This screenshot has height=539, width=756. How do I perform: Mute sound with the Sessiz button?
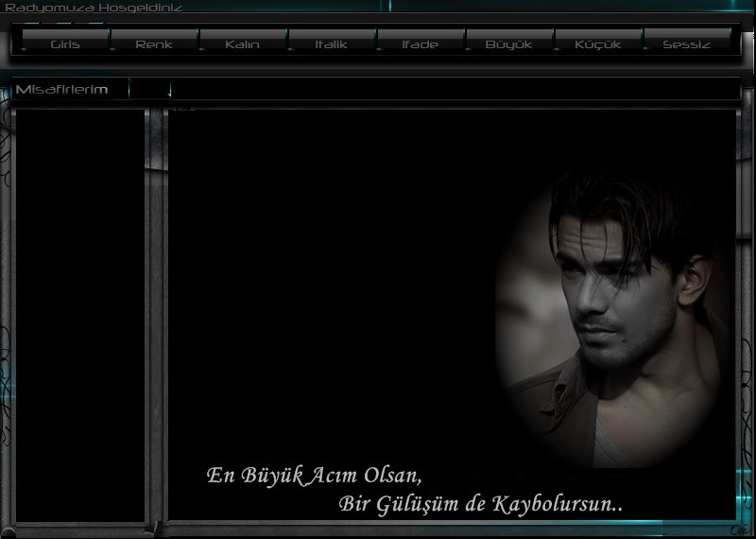click(x=687, y=43)
